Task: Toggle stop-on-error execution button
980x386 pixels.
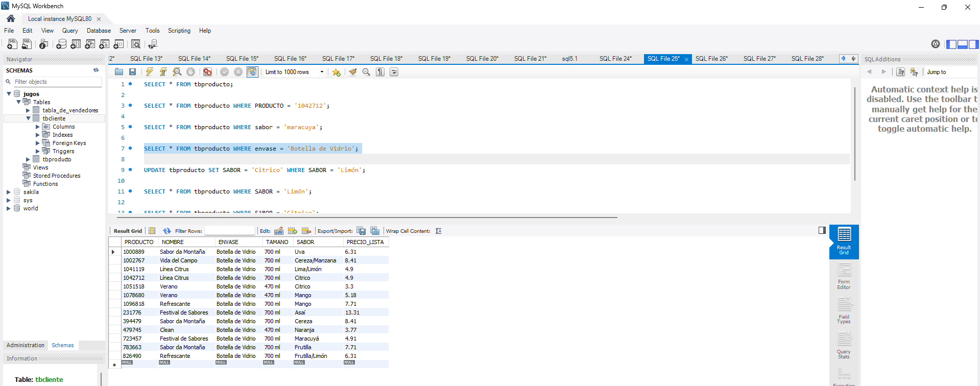Action: (207, 72)
